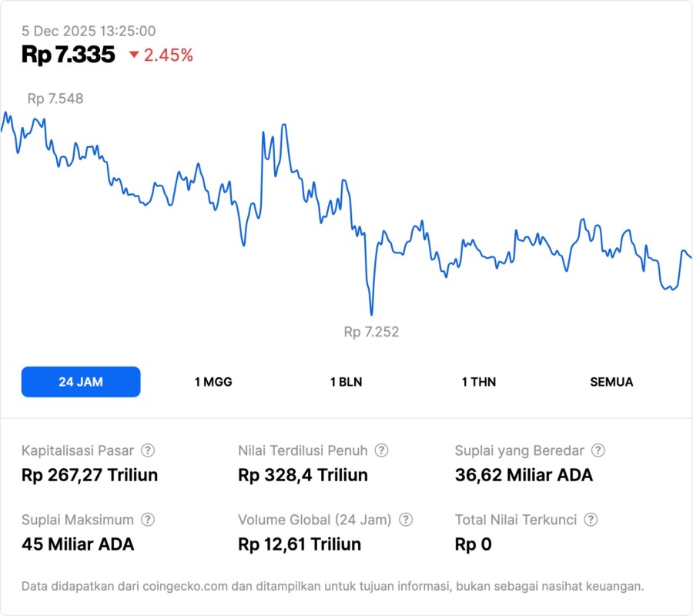Click the red downward triangle indicator
693x616 pixels.
coord(134,55)
